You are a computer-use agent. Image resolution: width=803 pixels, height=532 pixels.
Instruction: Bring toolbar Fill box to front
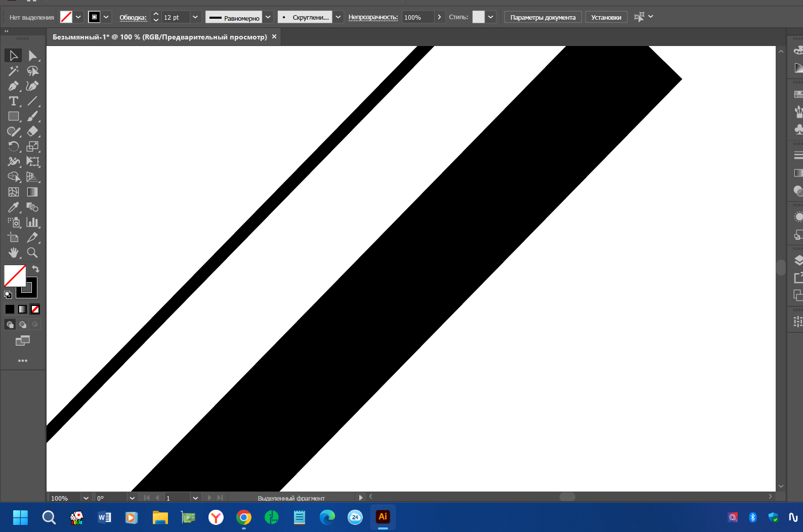(x=14, y=275)
